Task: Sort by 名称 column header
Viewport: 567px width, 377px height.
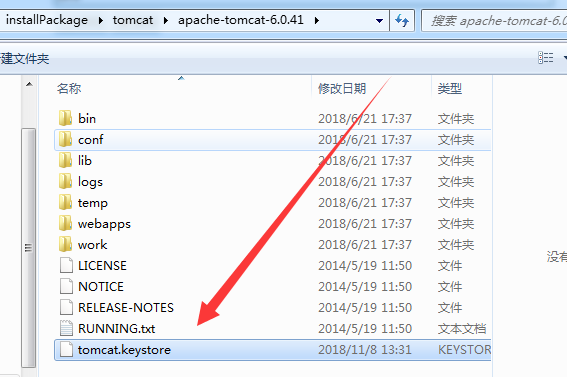Action: 69,88
